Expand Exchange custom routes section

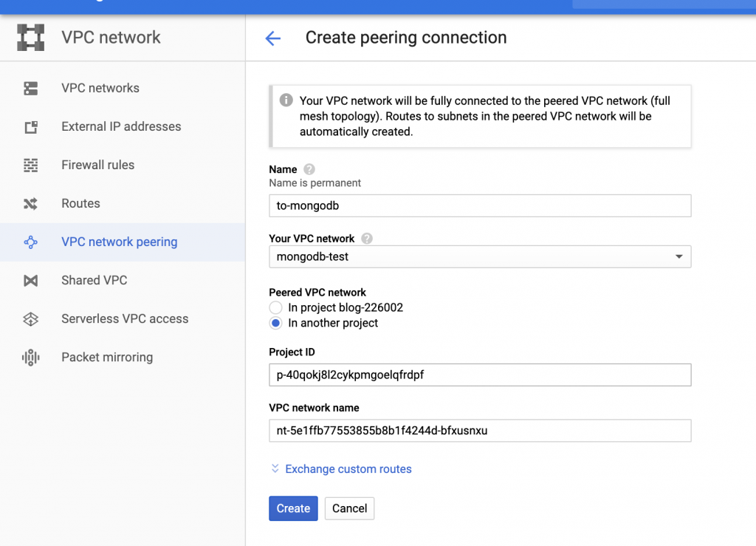point(348,469)
